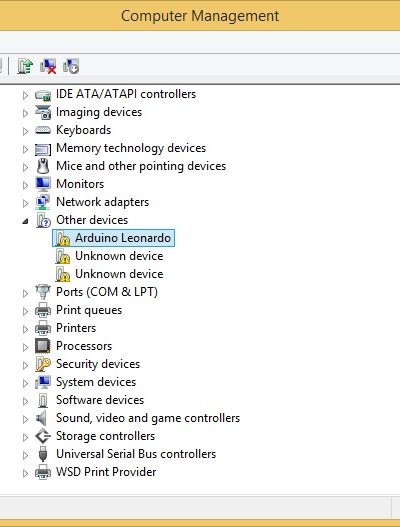Select the Imaging devices category

pos(99,112)
